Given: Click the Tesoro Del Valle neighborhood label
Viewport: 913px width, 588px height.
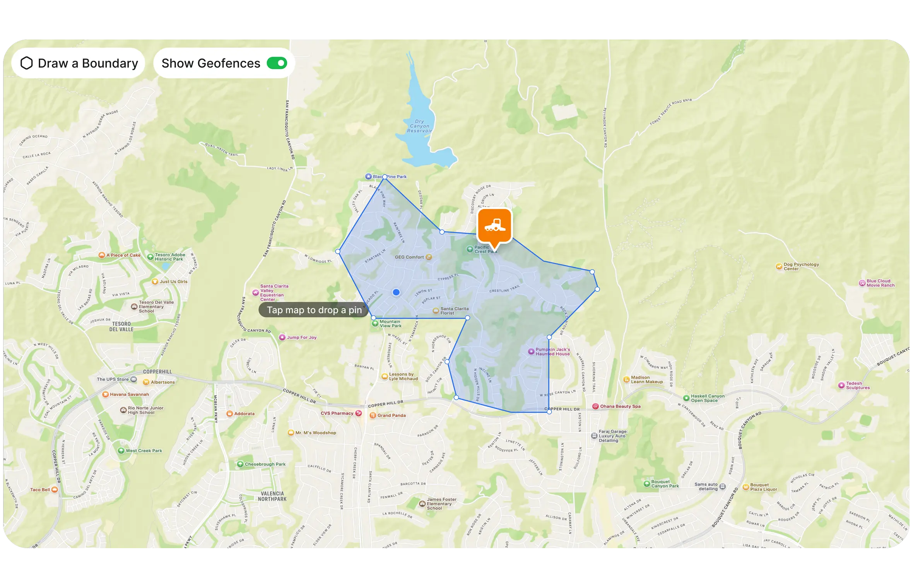Looking at the screenshot, I should click(x=121, y=326).
